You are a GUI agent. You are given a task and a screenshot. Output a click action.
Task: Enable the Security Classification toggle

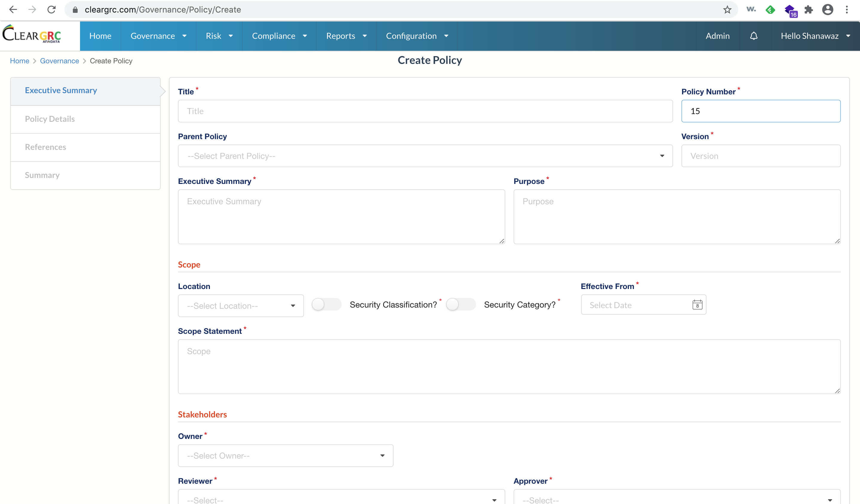tap(326, 304)
